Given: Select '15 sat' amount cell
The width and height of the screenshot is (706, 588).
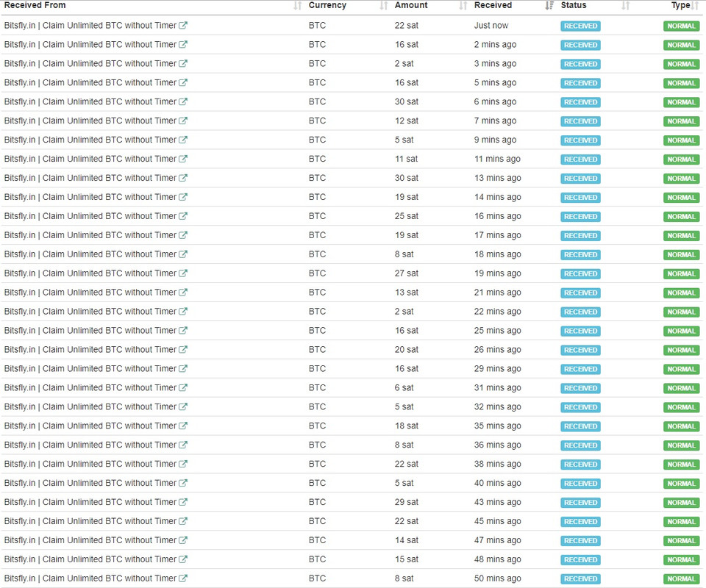Looking at the screenshot, I should pos(407,559).
